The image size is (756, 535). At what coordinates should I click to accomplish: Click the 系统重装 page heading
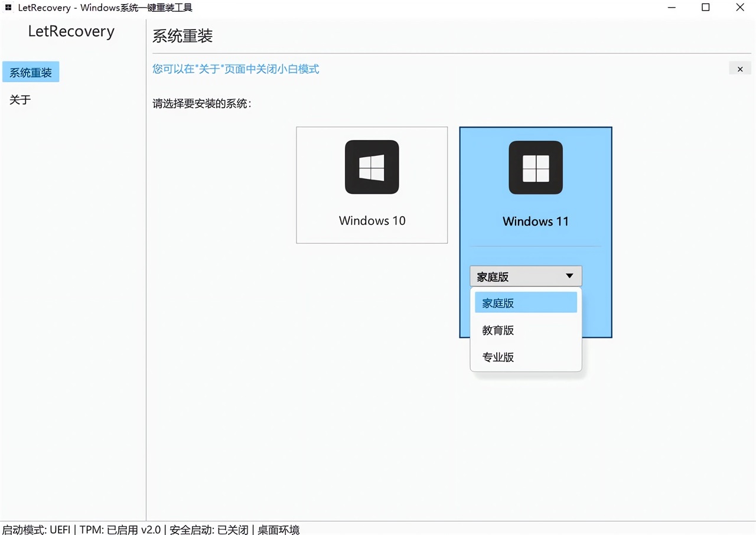click(x=183, y=36)
